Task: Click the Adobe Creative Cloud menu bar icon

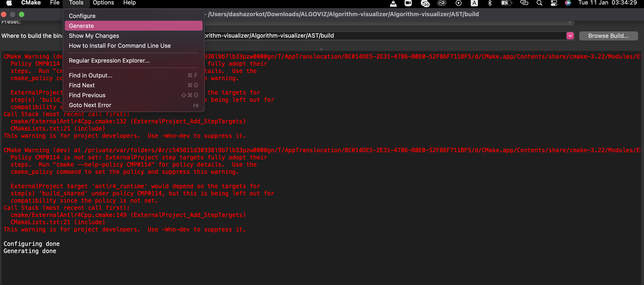Action: [442, 4]
